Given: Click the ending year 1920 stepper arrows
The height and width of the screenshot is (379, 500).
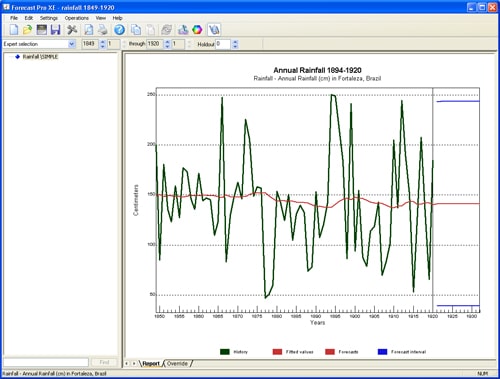Looking at the screenshot, I should coord(167,44).
